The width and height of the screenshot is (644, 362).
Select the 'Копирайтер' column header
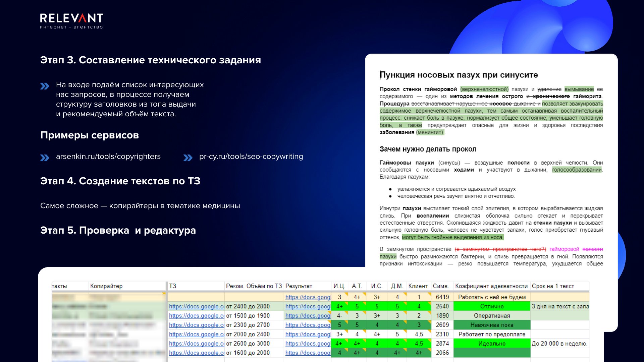106,286
